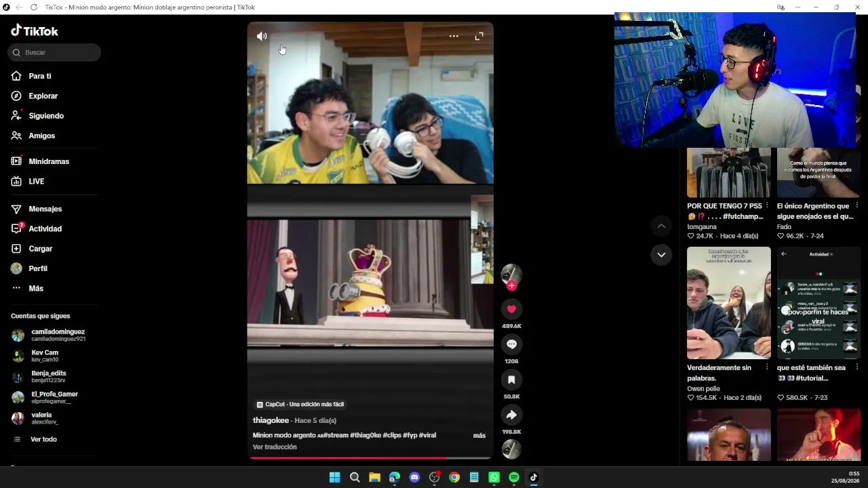Click the back arrow in the title bar
Screen dimensions: 868x488
coord(19,7)
